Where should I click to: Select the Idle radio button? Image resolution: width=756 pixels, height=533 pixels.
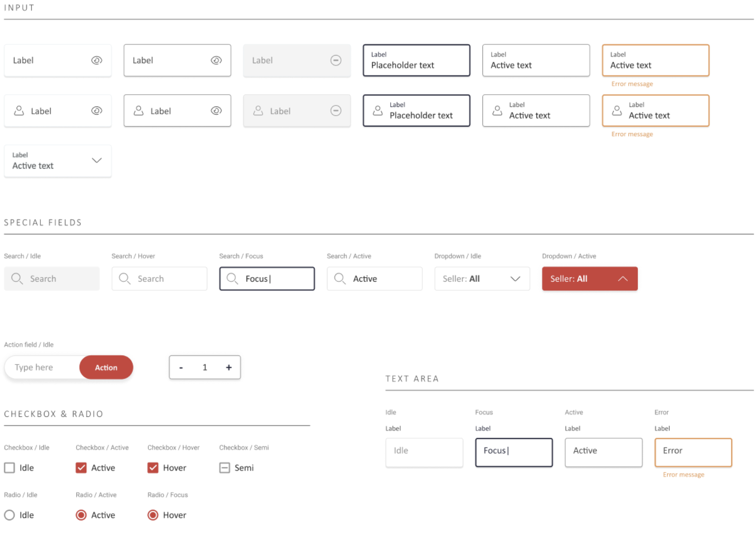(10, 515)
